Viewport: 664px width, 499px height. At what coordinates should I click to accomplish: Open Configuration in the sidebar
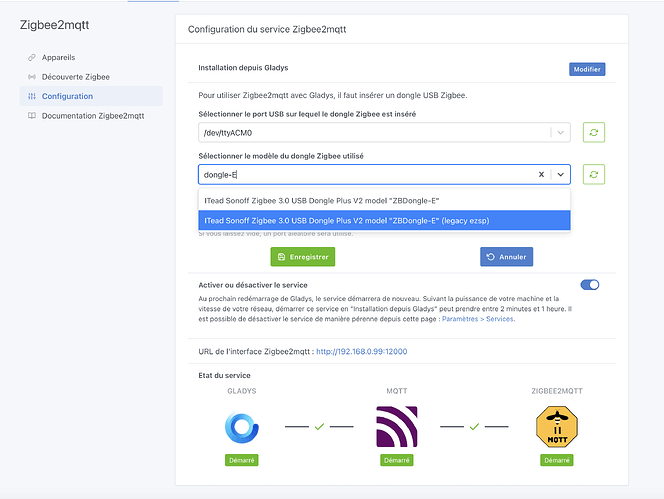click(67, 96)
